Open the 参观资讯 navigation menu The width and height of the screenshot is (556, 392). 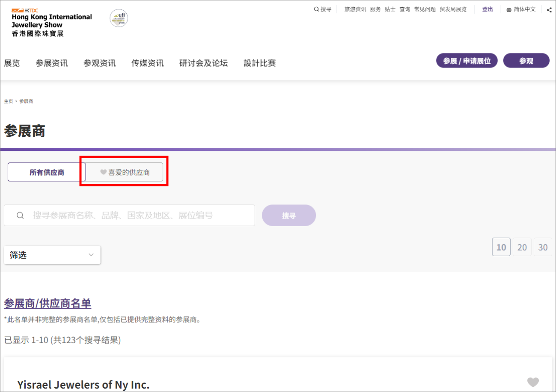[x=100, y=63]
